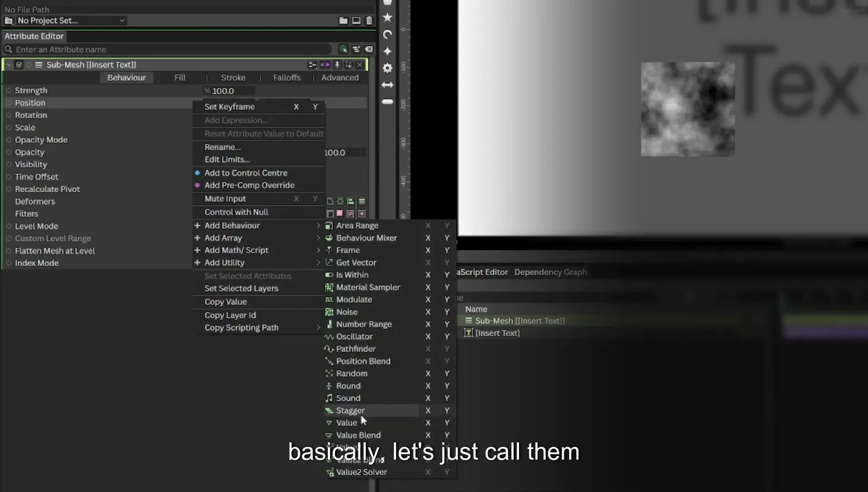Click the Strength attribute connection dot
This screenshot has width=868, height=492.
(9, 90)
